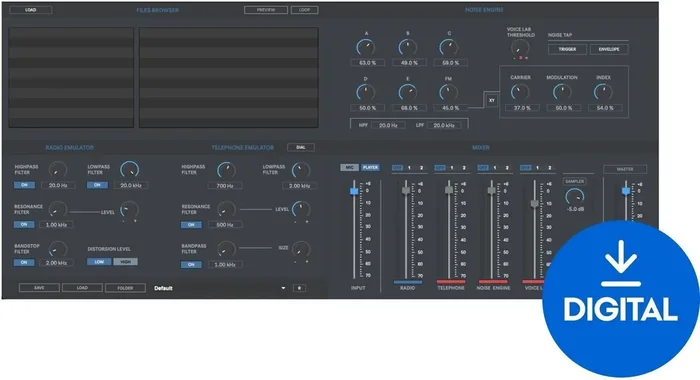Click the Telephone Emulator Level knob
Screen dimensions: 700x380
click(300, 209)
